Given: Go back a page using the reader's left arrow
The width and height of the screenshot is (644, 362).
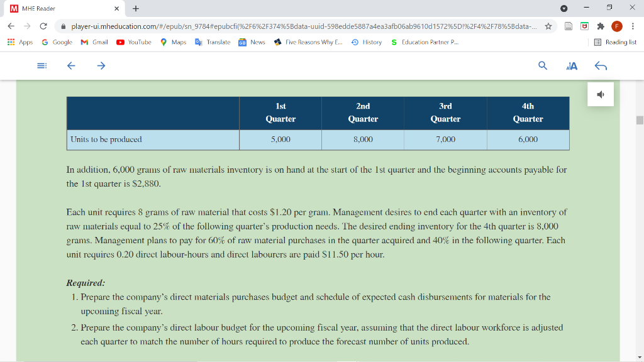Looking at the screenshot, I should click(70, 65).
